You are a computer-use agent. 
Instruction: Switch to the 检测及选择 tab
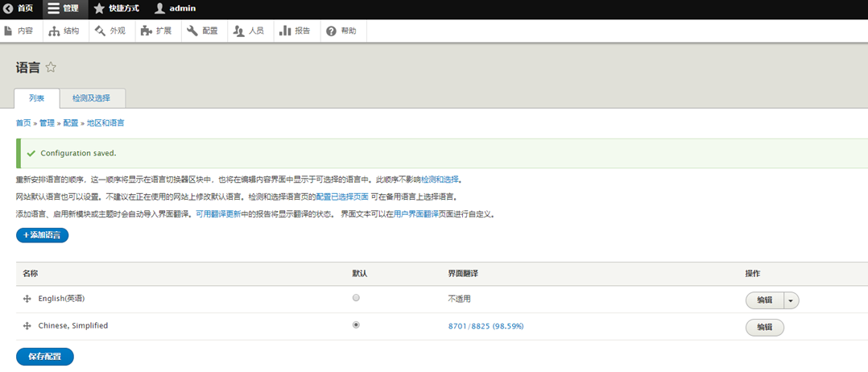point(91,98)
